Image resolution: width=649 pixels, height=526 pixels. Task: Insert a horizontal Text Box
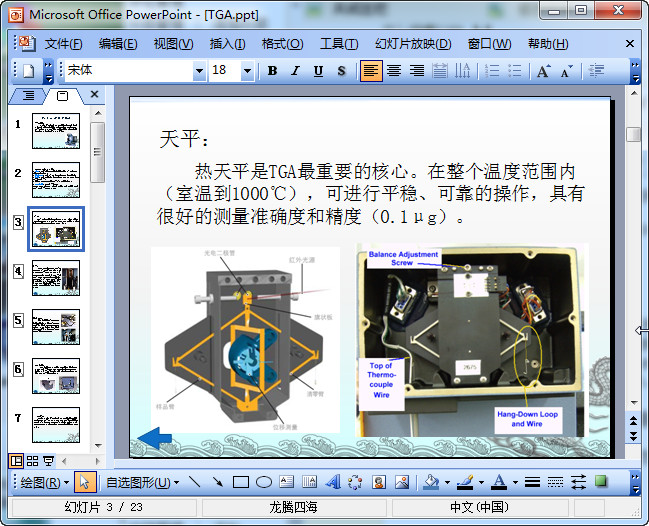coord(286,482)
